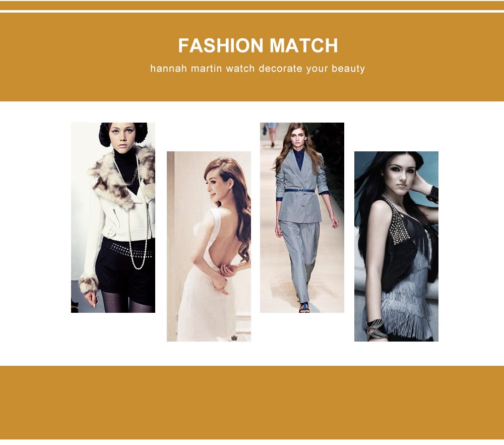Click the bottom gold banner area

click(x=252, y=402)
